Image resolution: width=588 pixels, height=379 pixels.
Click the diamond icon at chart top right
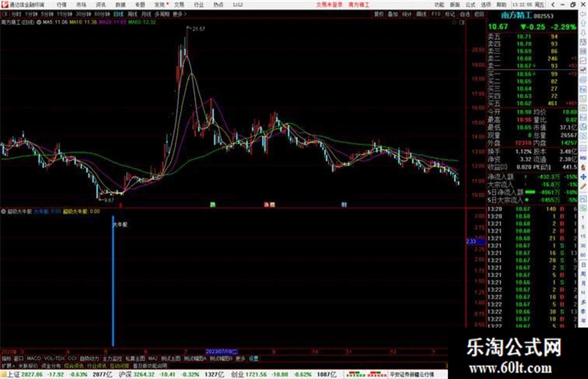pyautogui.click(x=454, y=22)
